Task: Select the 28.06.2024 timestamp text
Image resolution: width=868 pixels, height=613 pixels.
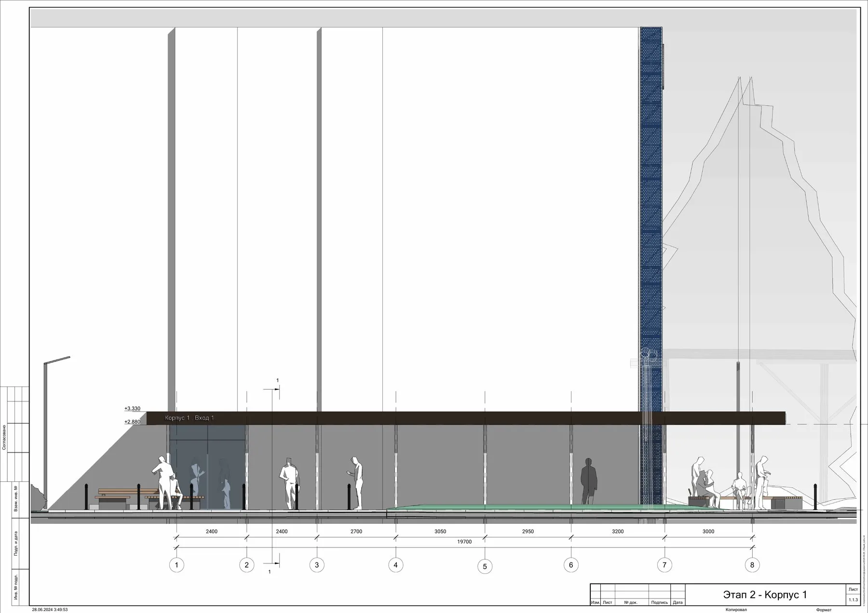Action: click(x=50, y=610)
